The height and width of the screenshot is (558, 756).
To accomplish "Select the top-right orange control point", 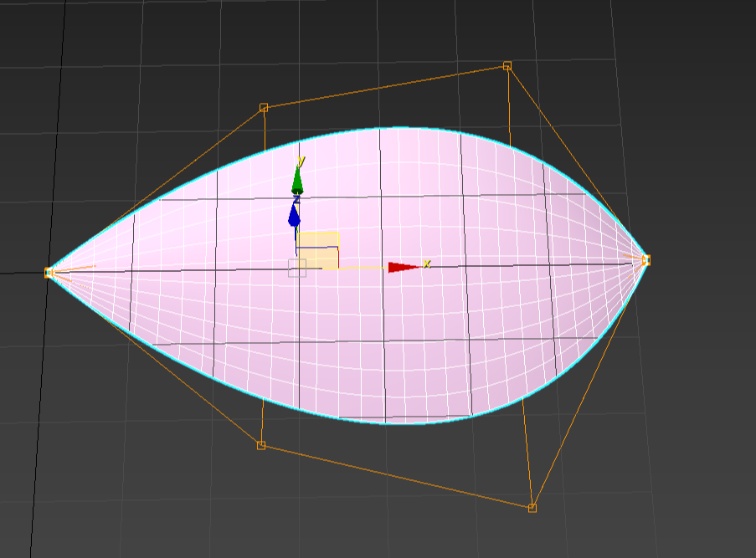I will click(507, 65).
